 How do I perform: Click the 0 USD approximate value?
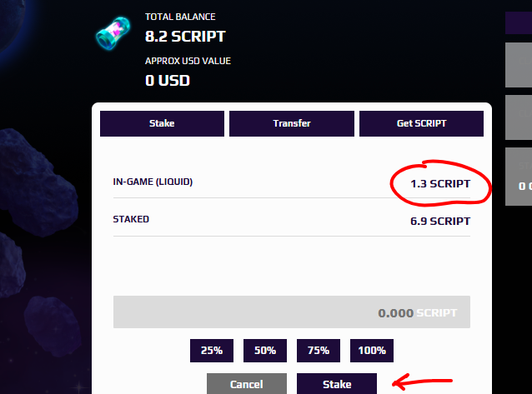click(x=168, y=80)
